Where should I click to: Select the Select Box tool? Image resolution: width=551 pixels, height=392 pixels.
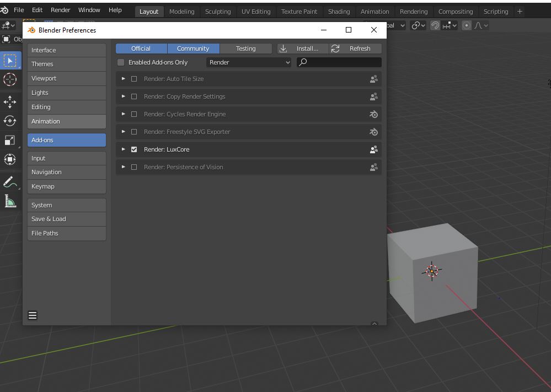[10, 61]
